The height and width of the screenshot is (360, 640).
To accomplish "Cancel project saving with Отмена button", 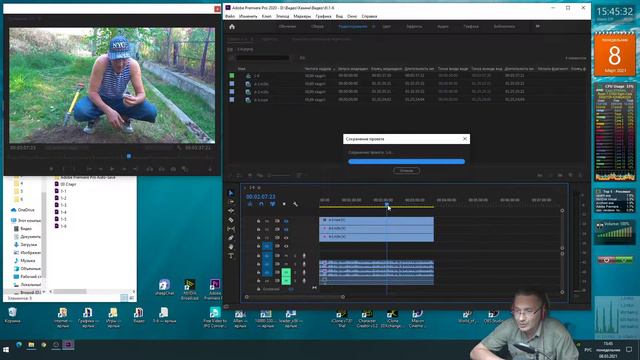I will (406, 171).
